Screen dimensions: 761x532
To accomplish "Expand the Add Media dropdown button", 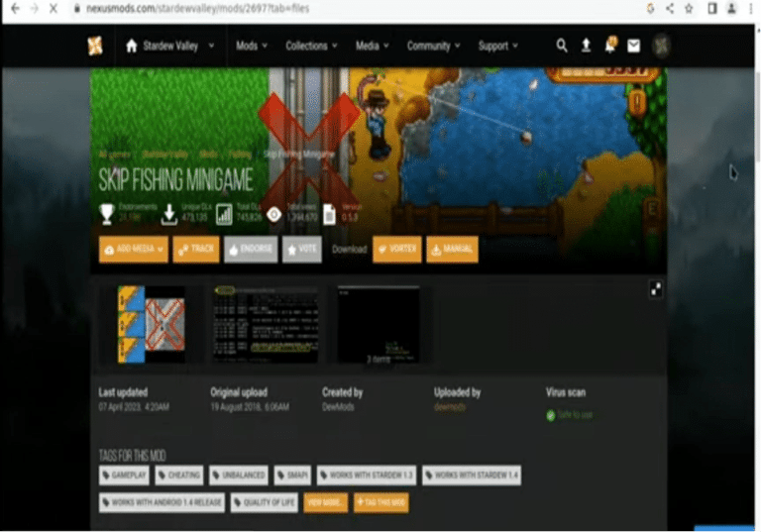I will (x=133, y=250).
